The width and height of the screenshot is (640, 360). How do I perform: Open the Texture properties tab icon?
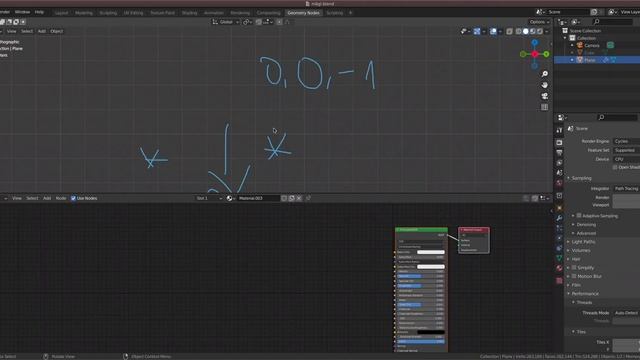[x=559, y=281]
